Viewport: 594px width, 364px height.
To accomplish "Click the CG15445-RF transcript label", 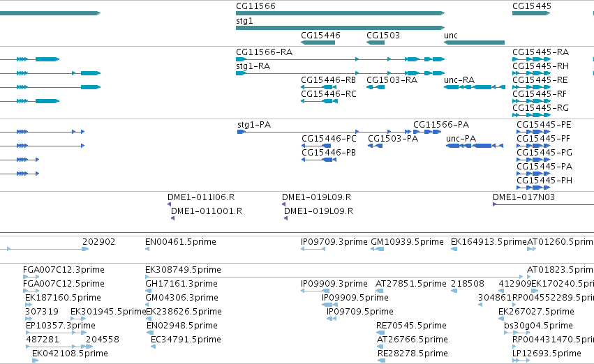I will click(x=540, y=94).
